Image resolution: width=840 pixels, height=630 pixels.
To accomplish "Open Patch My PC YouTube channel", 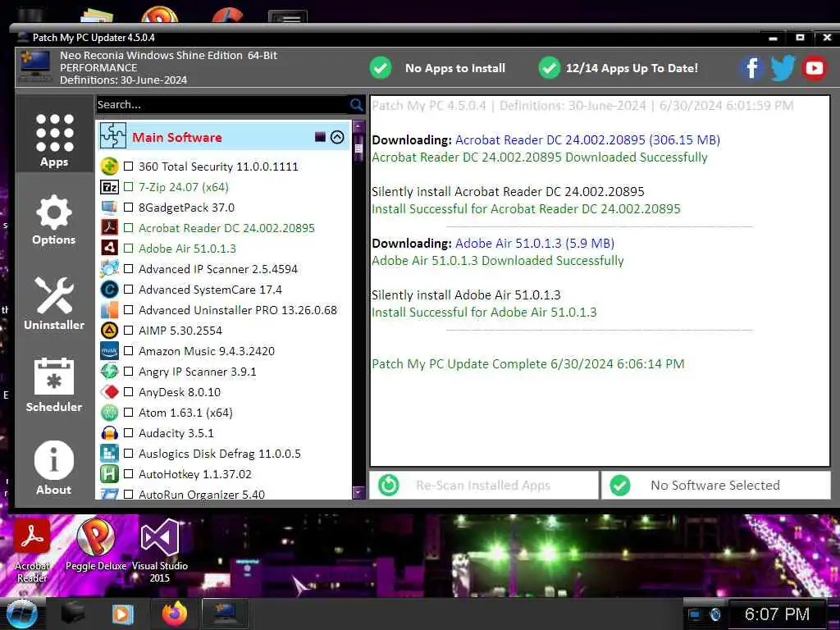I will [x=815, y=68].
